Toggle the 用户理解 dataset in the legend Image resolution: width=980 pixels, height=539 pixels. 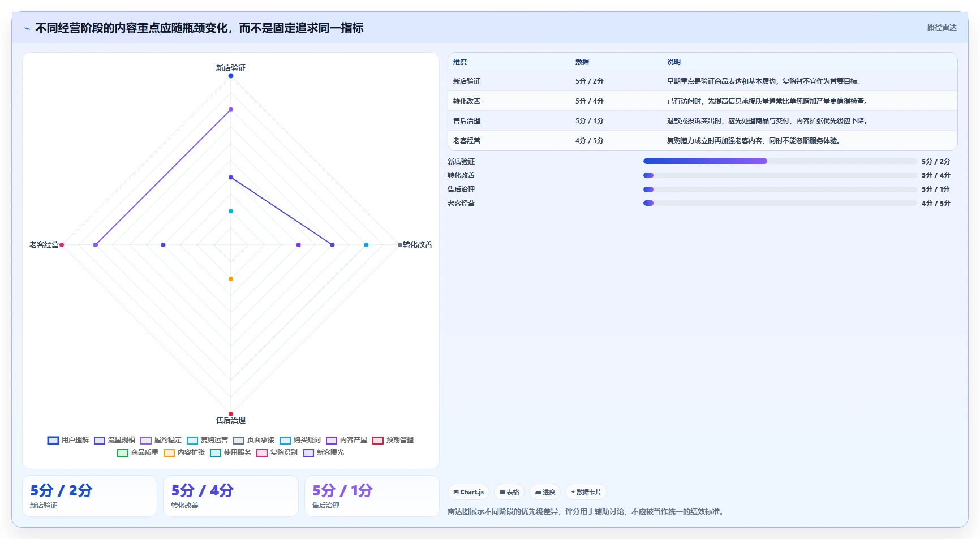pyautogui.click(x=68, y=440)
